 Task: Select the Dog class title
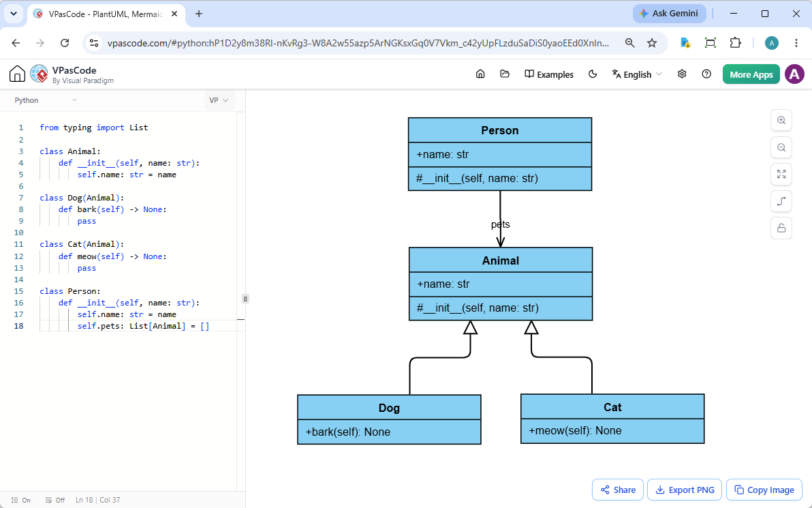[x=389, y=408]
